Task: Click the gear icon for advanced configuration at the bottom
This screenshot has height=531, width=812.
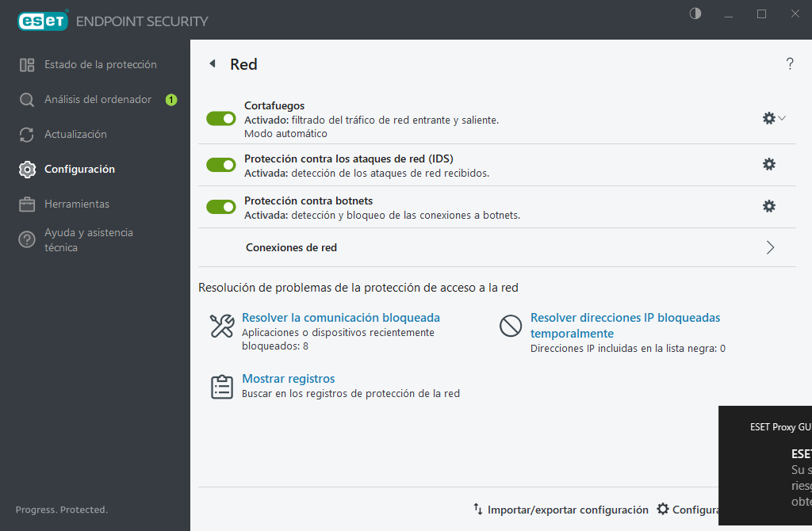Action: click(663, 509)
